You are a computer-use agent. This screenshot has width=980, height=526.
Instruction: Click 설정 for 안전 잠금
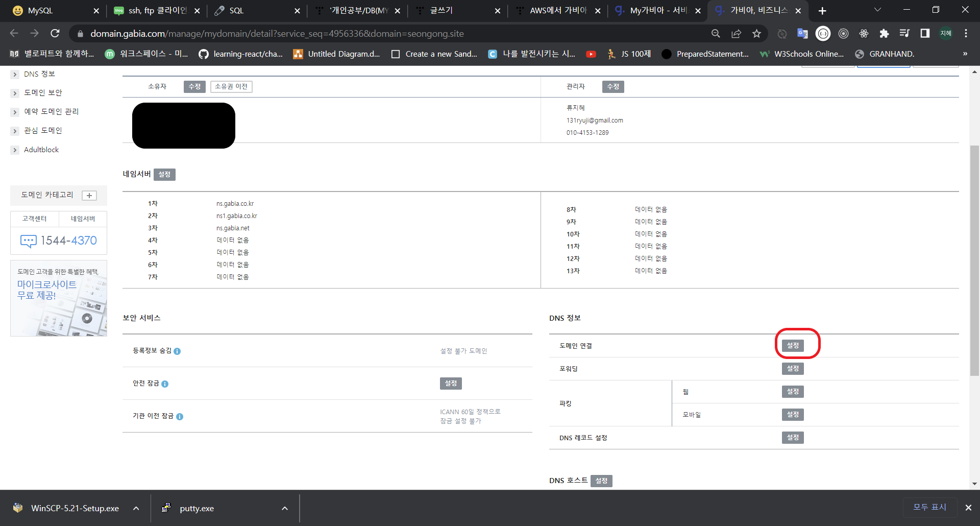pyautogui.click(x=451, y=384)
